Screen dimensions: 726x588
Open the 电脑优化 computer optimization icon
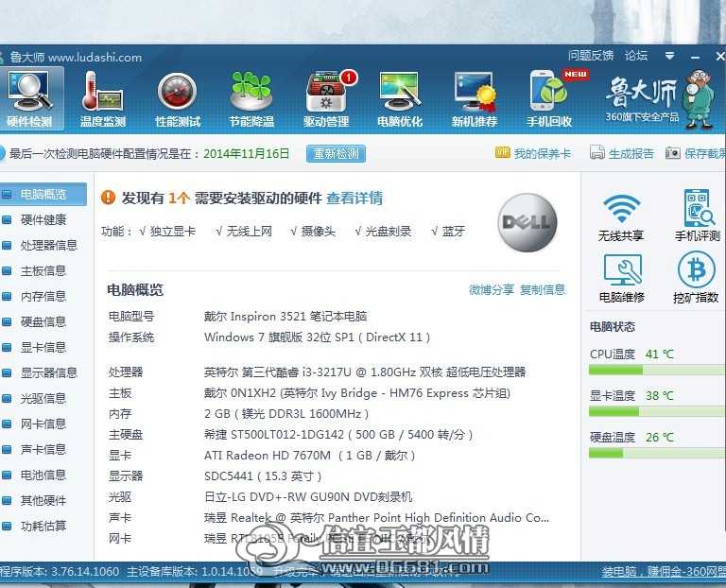[400, 98]
